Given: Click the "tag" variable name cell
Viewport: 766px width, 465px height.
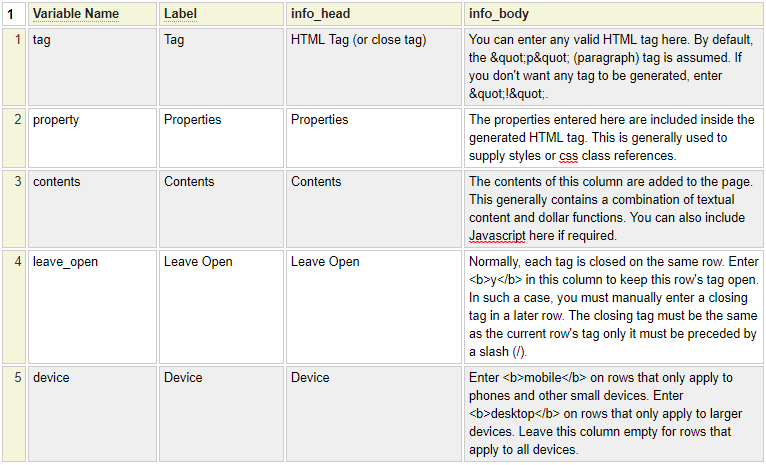Looking at the screenshot, I should [90, 66].
